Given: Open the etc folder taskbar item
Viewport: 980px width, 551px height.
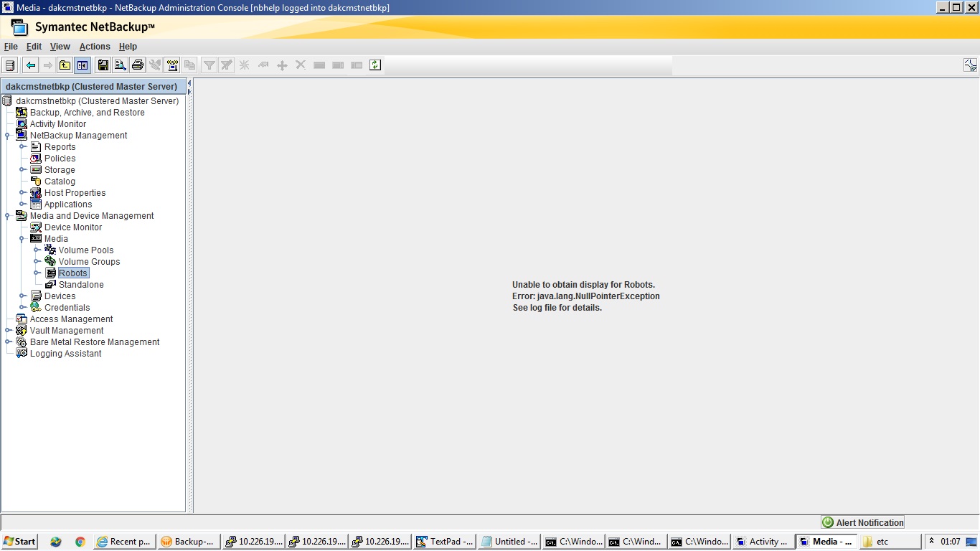Looking at the screenshot, I should [889, 542].
